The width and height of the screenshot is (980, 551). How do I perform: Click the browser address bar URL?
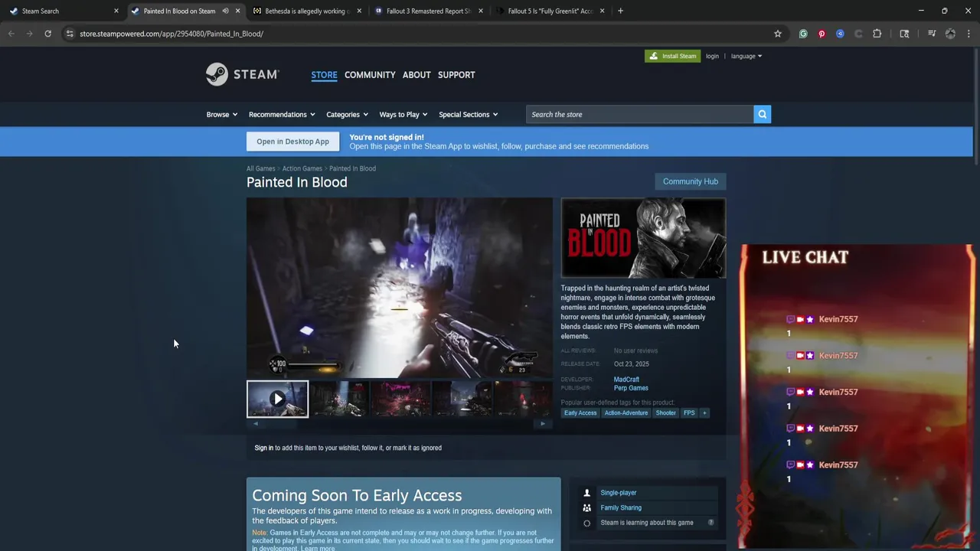click(x=171, y=34)
